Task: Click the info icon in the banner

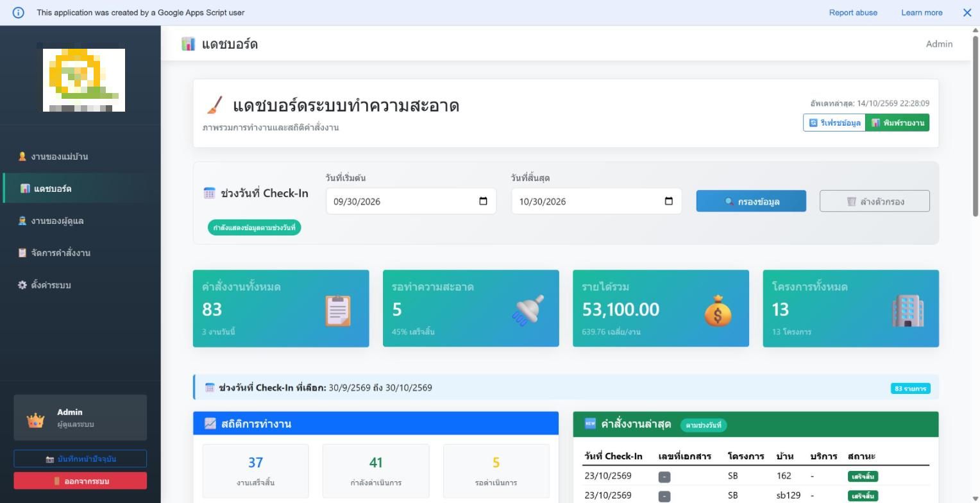Action: tap(19, 13)
